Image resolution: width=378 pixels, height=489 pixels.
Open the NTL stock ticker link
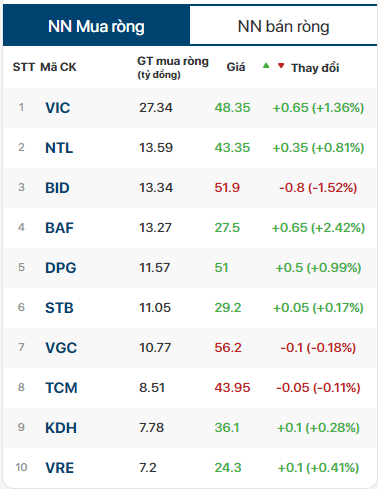pos(59,148)
